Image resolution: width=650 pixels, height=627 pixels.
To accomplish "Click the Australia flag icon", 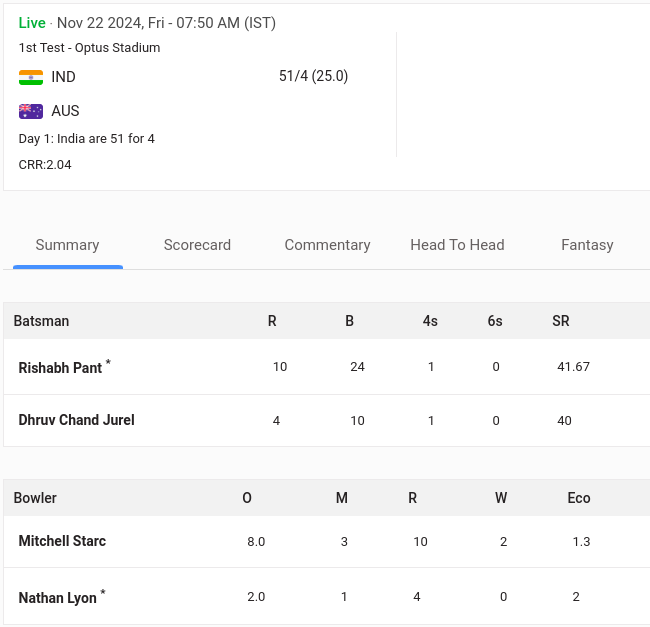I will pyautogui.click(x=31, y=111).
